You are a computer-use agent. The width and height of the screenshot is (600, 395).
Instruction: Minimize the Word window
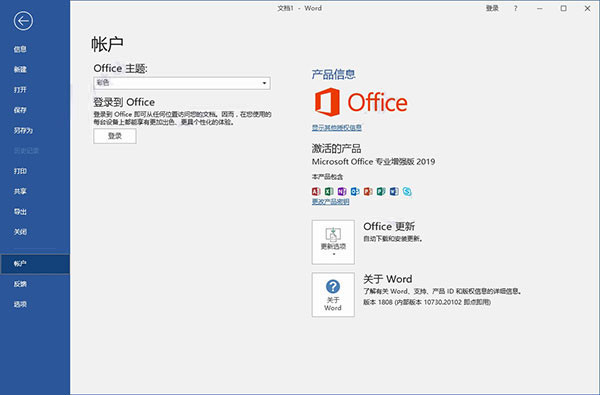[540, 8]
